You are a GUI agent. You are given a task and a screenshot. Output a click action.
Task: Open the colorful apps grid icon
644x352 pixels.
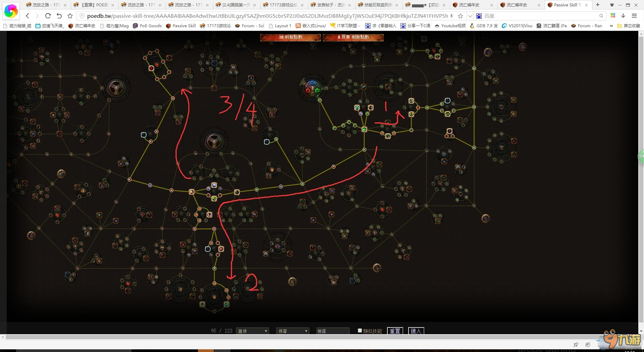(x=613, y=15)
